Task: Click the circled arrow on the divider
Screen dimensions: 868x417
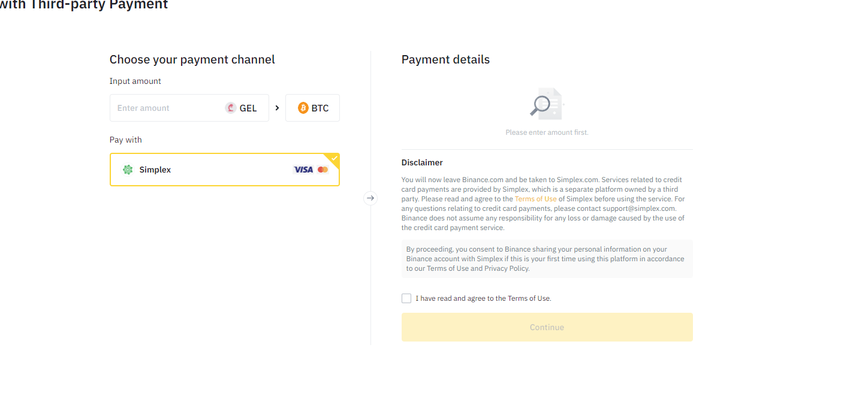Action: point(370,198)
